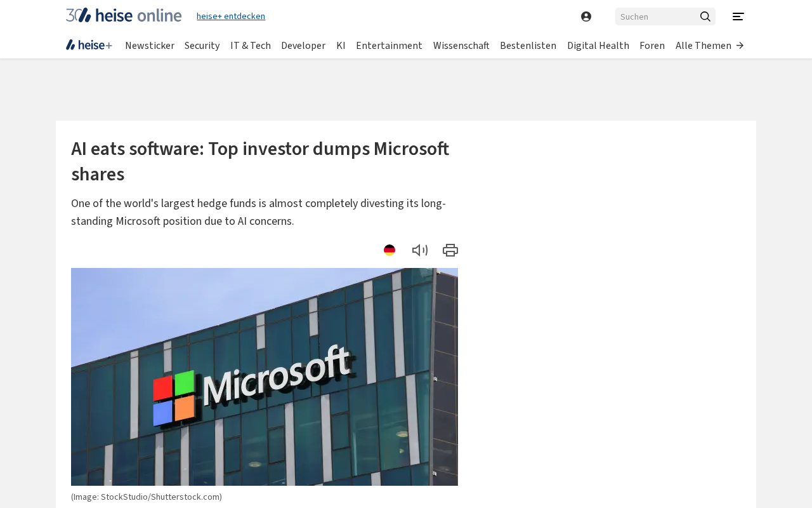Go to the Security section

coord(202,46)
